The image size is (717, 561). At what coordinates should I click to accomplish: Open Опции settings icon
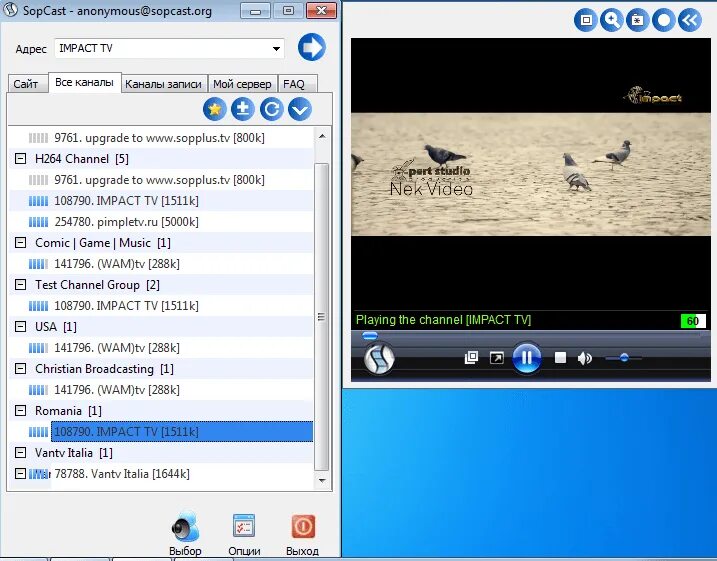(244, 526)
